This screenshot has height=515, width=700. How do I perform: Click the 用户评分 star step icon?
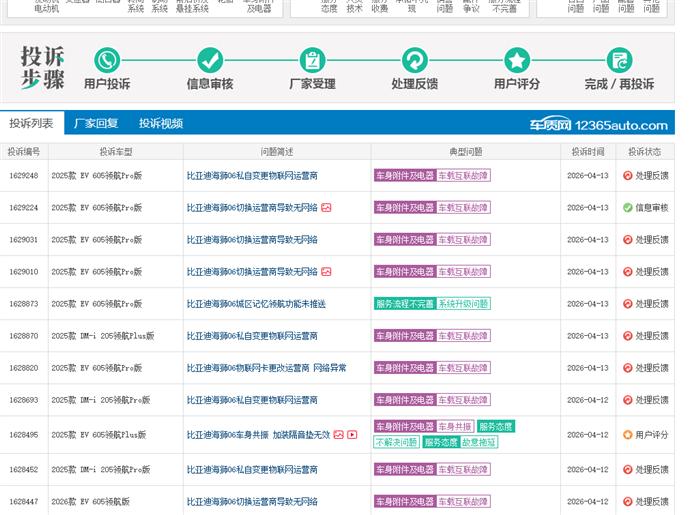pyautogui.click(x=516, y=60)
